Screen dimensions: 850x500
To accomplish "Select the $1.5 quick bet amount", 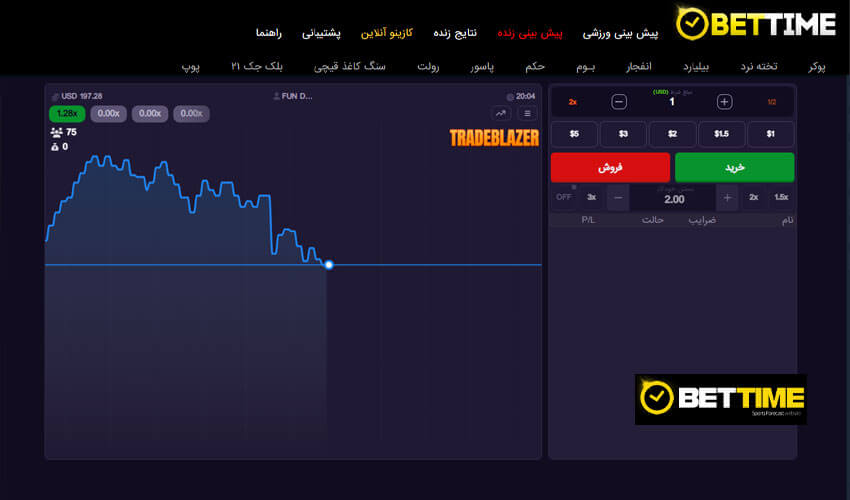I will (x=722, y=134).
